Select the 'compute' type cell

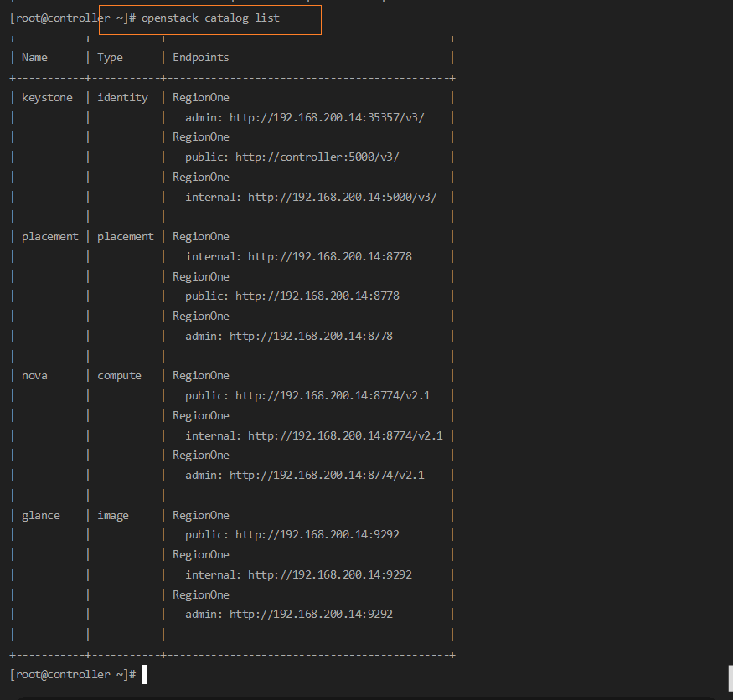click(119, 376)
